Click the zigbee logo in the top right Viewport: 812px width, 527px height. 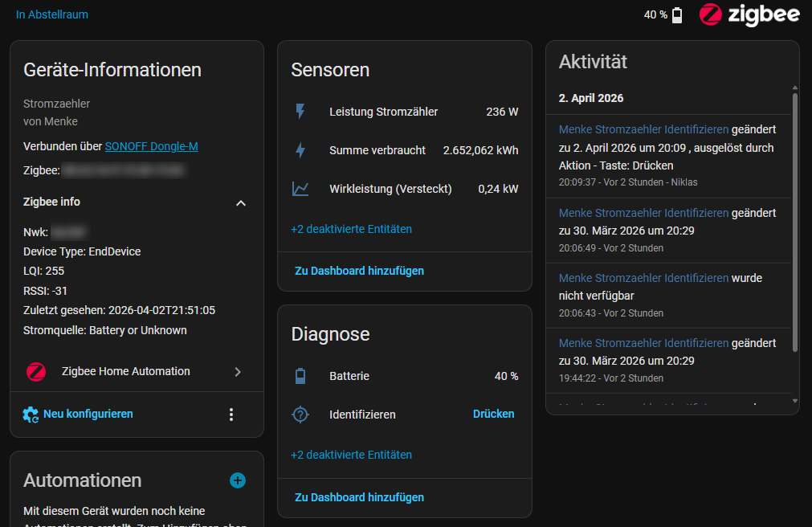click(749, 14)
